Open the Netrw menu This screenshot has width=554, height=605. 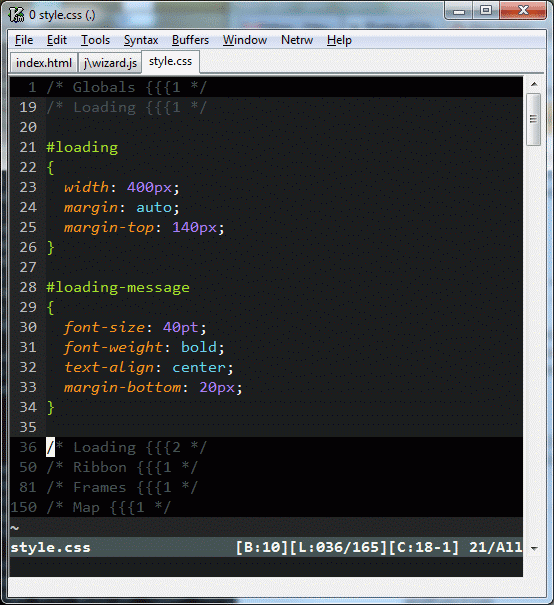[x=297, y=40]
